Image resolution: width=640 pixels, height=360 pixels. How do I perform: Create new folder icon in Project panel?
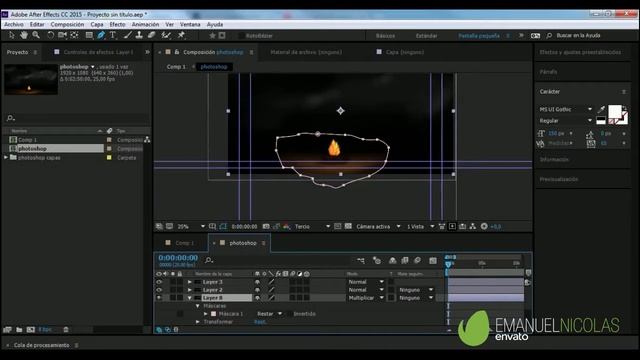(x=19, y=329)
